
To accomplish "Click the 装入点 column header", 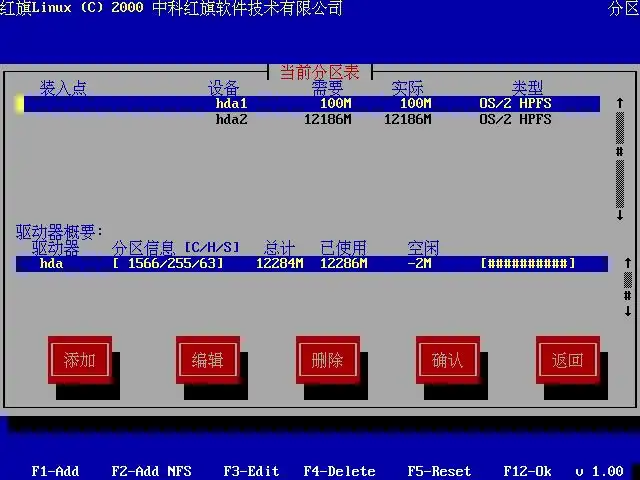I will tap(63, 88).
